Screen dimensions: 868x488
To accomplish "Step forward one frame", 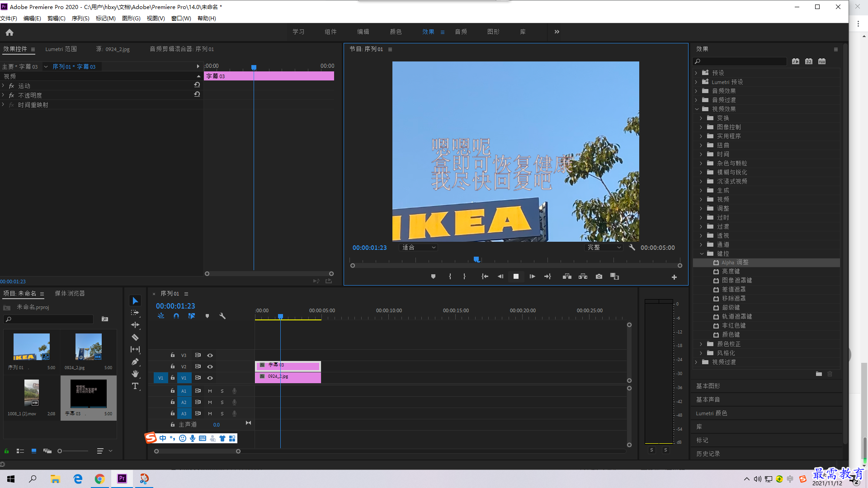I will coord(532,277).
